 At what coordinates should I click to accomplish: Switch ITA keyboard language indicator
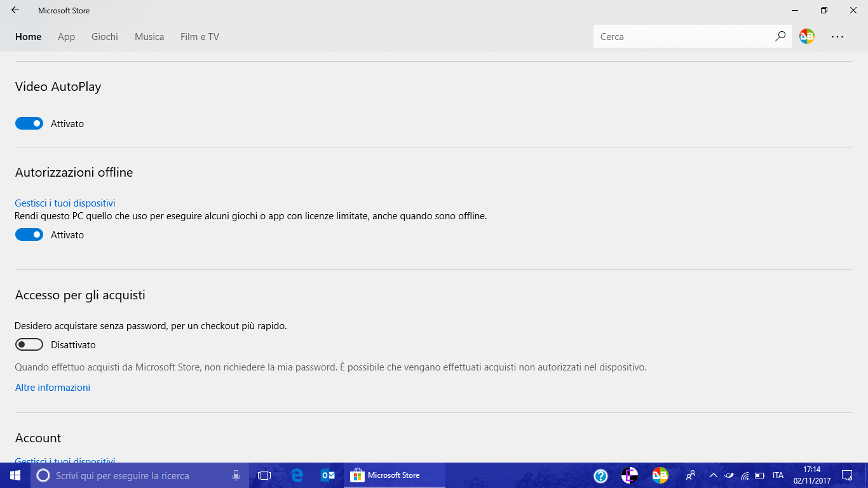click(778, 475)
